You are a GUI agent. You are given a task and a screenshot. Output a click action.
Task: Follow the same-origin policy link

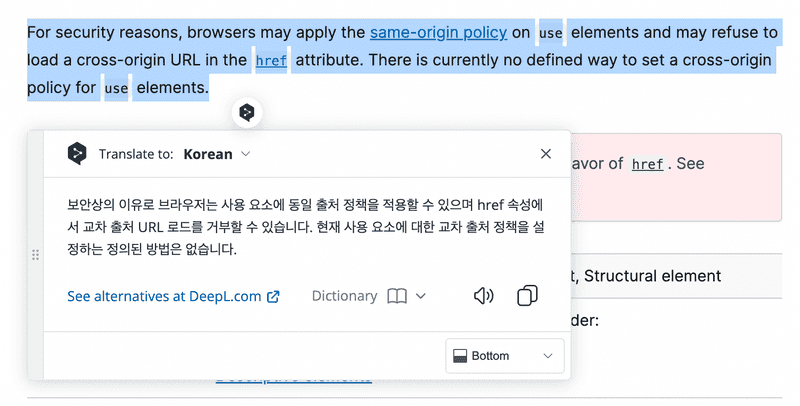[x=438, y=33]
